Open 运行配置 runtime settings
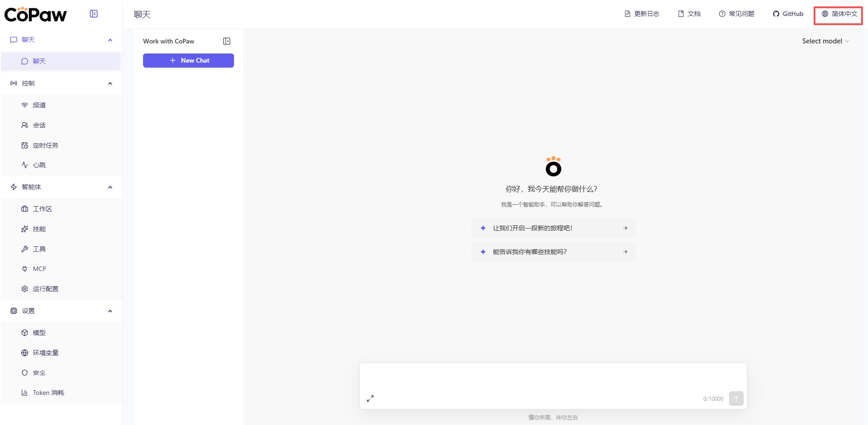The height and width of the screenshot is (425, 868). [x=61, y=289]
